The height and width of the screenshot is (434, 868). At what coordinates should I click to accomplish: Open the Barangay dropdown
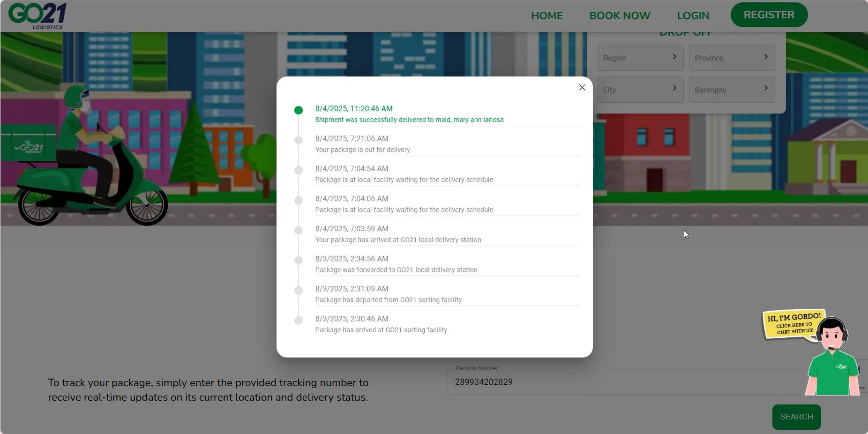pyautogui.click(x=732, y=89)
